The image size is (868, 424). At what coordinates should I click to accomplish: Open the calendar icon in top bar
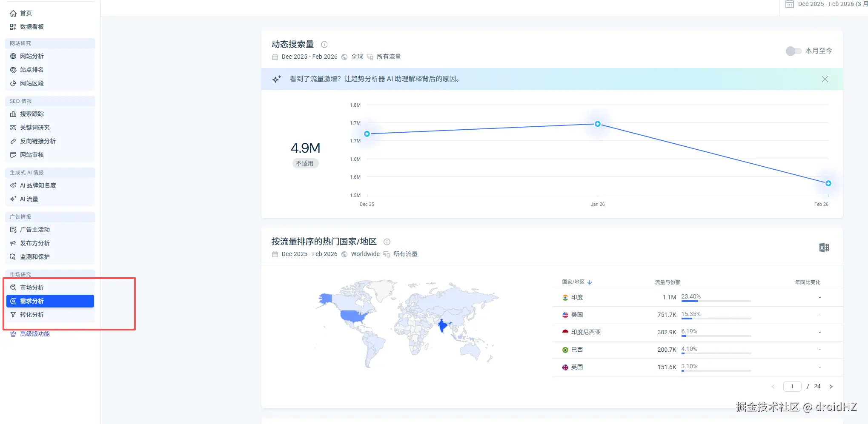[x=790, y=4]
